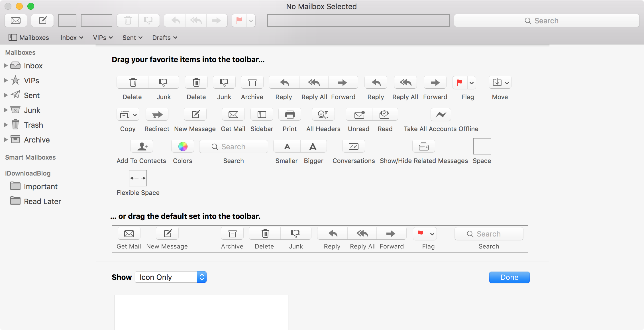Click the Redirect arrow icon

pos(157,115)
